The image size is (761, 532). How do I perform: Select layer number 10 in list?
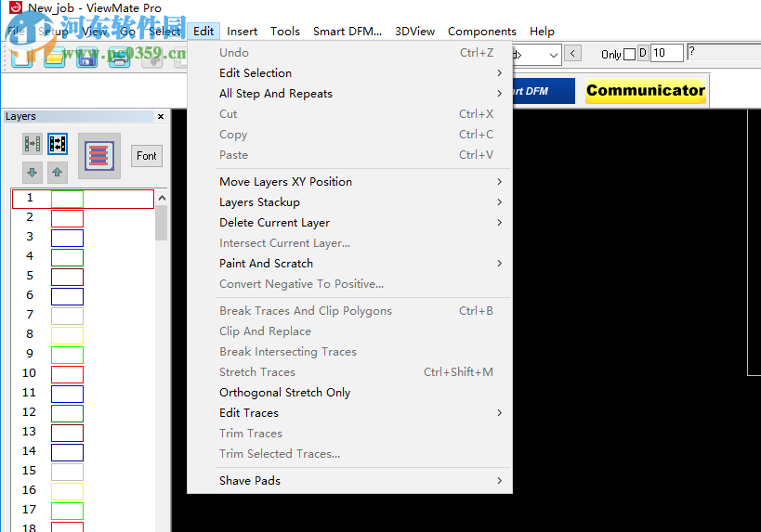coord(29,373)
